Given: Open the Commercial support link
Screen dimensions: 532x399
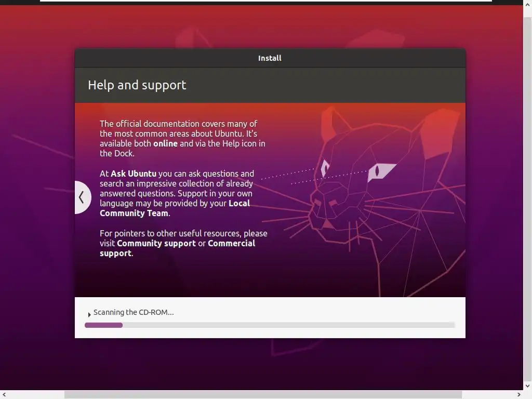Looking at the screenshot, I should coord(178,248).
